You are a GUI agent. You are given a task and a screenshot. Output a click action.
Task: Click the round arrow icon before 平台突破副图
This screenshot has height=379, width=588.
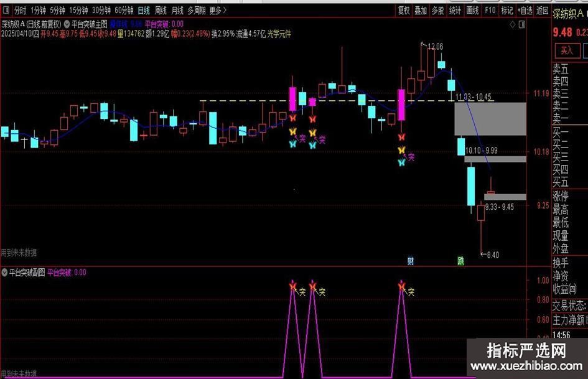click(4, 273)
